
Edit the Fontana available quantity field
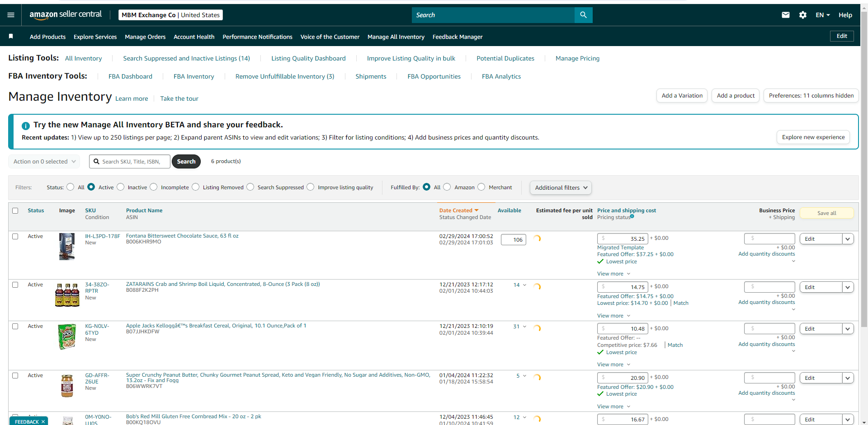point(514,240)
